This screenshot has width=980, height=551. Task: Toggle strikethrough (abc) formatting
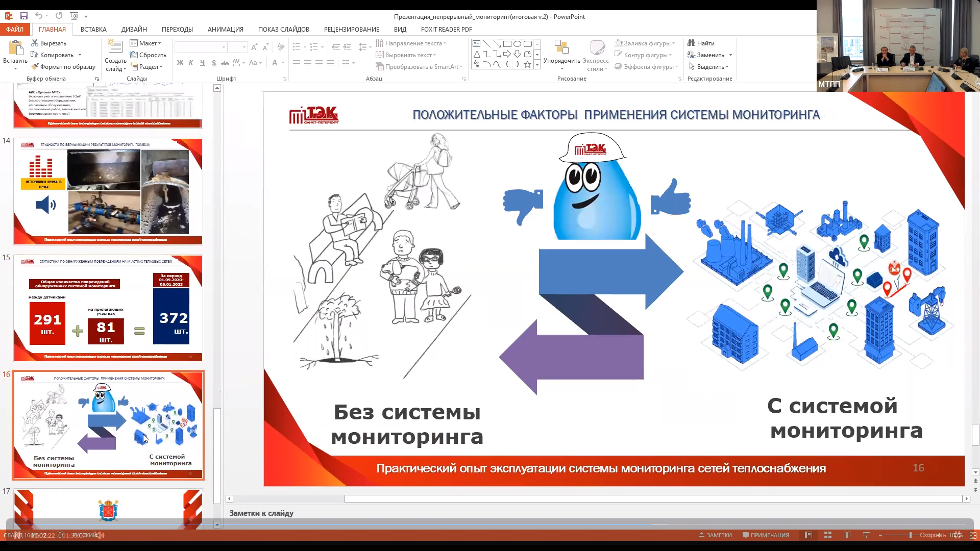225,63
